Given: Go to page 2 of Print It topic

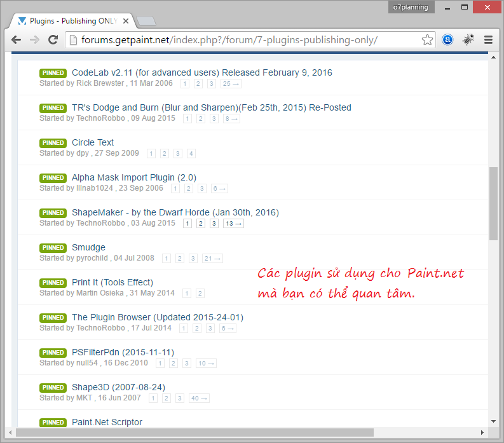Looking at the screenshot, I should click(x=200, y=294).
